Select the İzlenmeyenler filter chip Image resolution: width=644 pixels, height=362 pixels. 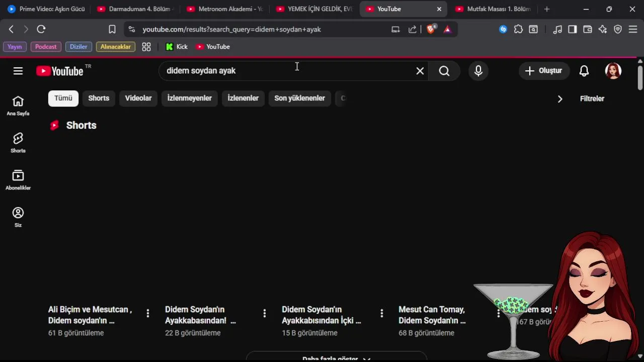tap(190, 98)
